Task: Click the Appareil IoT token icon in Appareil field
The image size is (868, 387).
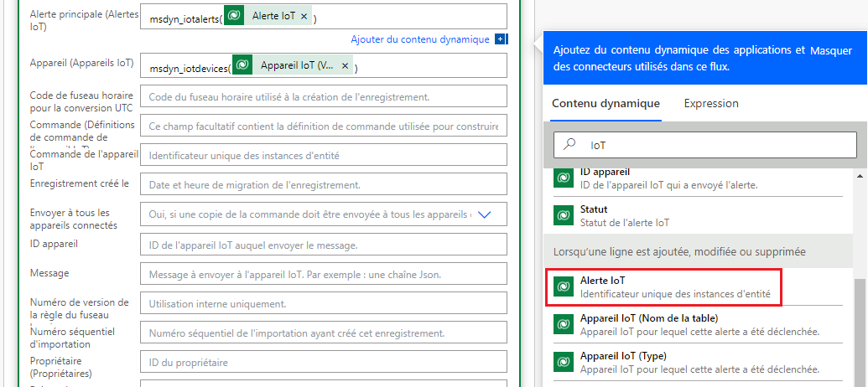Action: click(242, 66)
